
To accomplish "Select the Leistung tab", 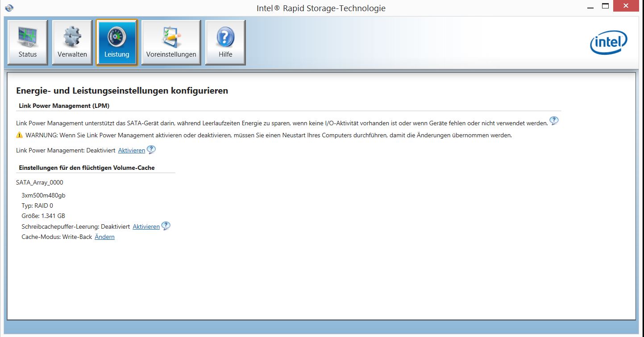I will (117, 43).
